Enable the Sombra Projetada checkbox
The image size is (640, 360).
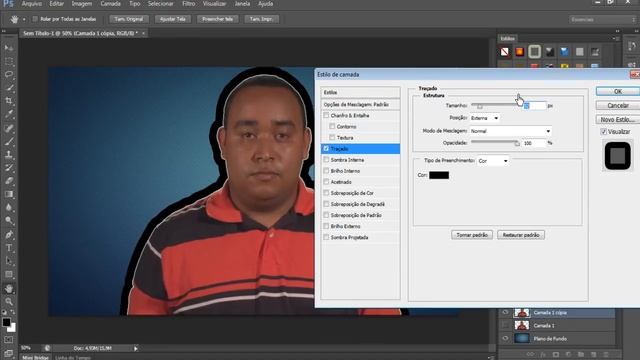coord(326,237)
